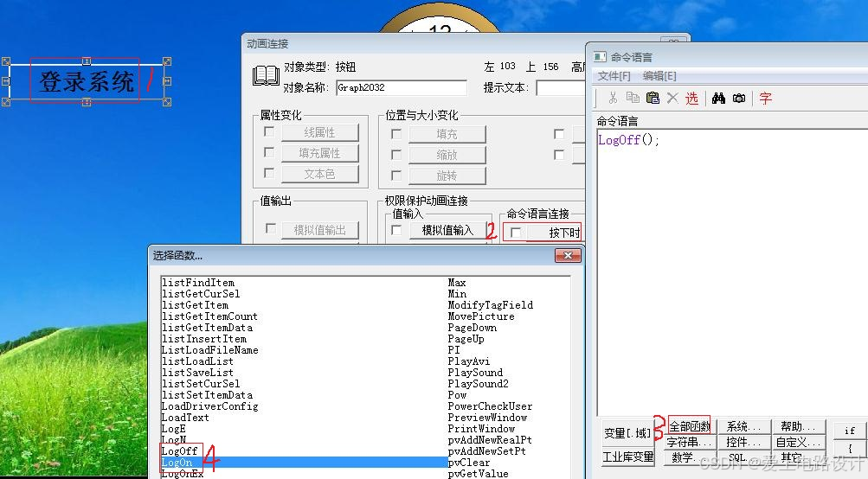
Task: Click the 文本色 button
Action: pos(320,174)
